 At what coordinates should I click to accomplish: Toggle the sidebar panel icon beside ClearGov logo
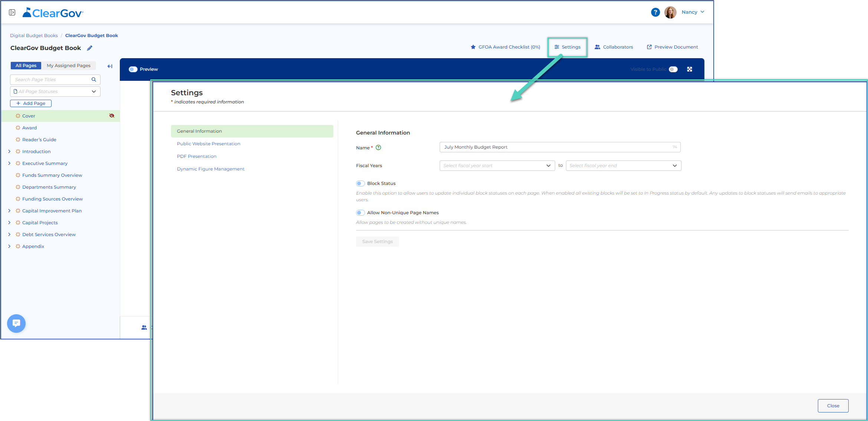(12, 13)
